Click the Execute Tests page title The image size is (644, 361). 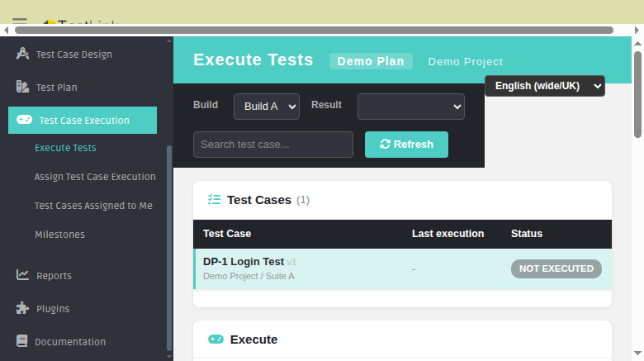click(x=253, y=60)
